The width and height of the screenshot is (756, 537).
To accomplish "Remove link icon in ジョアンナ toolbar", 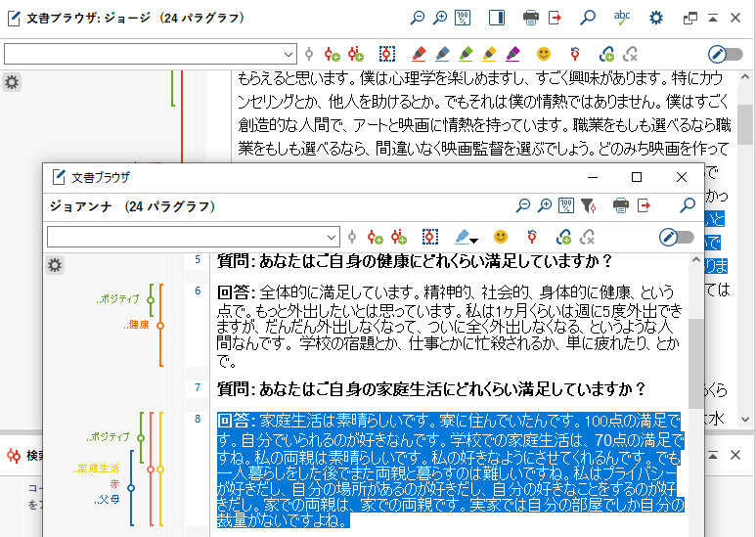I will tap(587, 237).
